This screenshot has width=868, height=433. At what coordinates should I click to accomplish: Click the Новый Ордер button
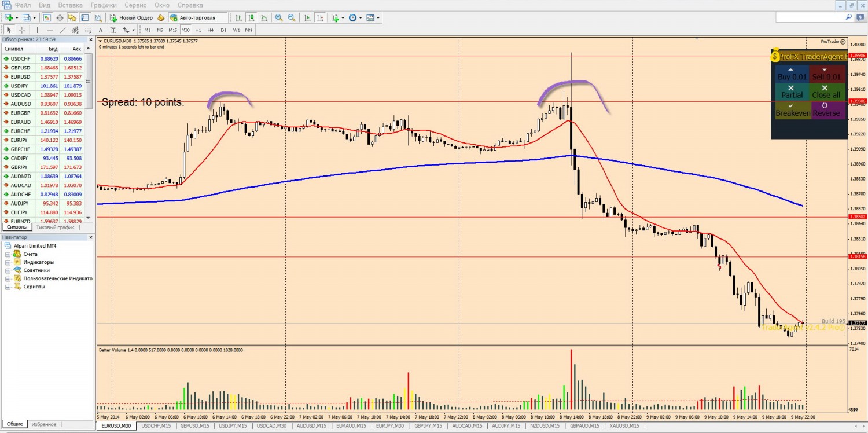click(131, 18)
